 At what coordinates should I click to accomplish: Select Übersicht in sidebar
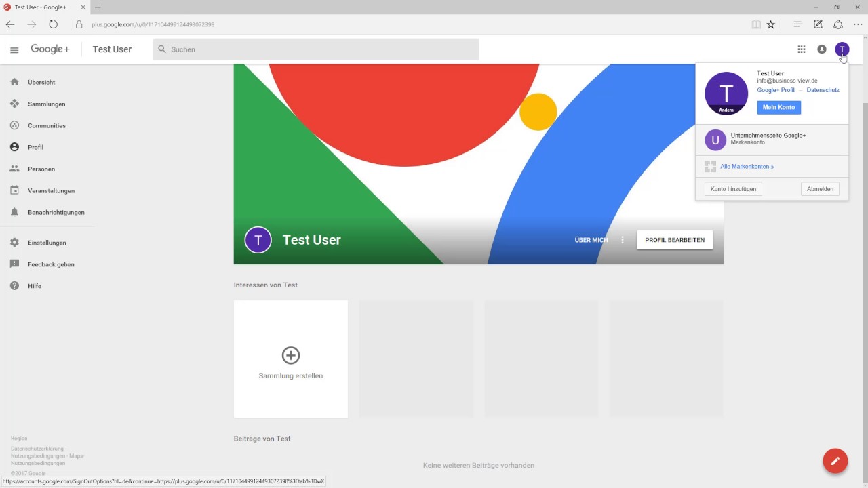coord(41,82)
